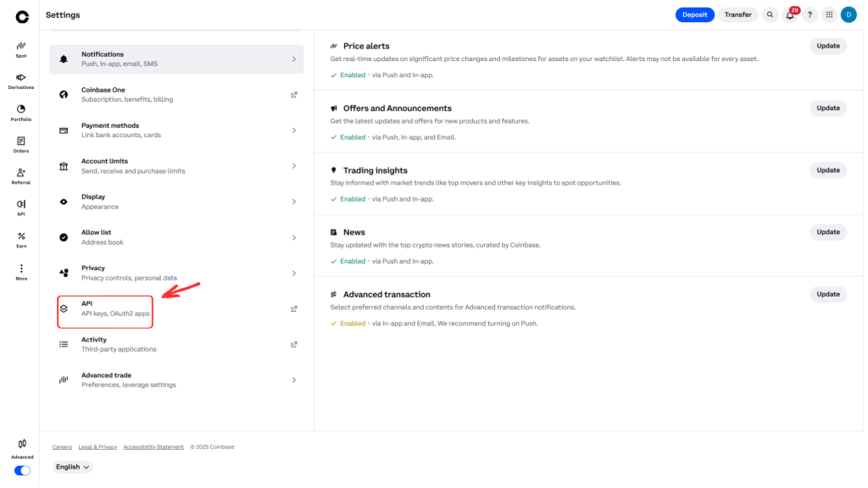This screenshot has width=868, height=488.
Task: Open Coinbase One subscription settings
Action: [x=176, y=95]
